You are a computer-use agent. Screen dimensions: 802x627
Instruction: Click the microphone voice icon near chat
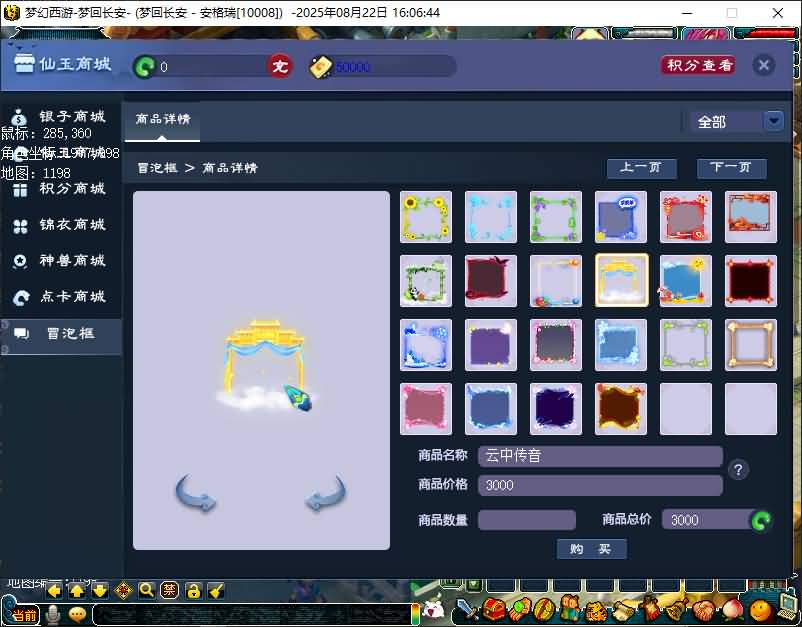click(53, 614)
